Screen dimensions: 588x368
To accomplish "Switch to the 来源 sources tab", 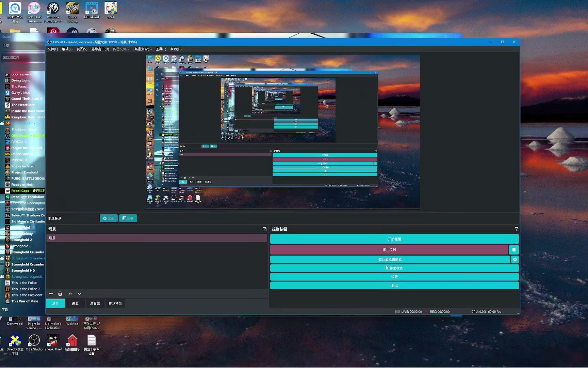I will (x=75, y=303).
